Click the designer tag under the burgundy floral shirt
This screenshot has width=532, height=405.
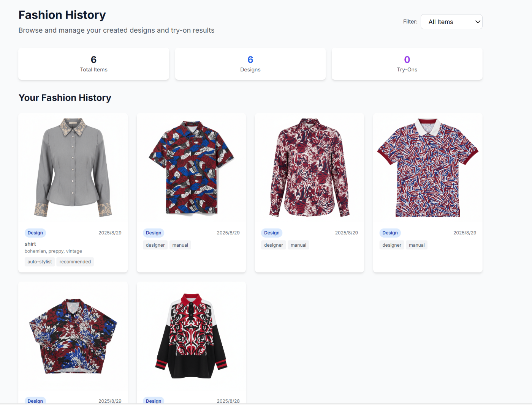point(274,245)
